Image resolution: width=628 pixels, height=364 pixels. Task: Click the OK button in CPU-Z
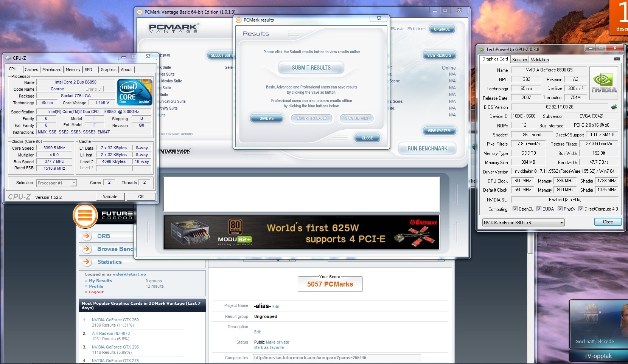pos(141,197)
